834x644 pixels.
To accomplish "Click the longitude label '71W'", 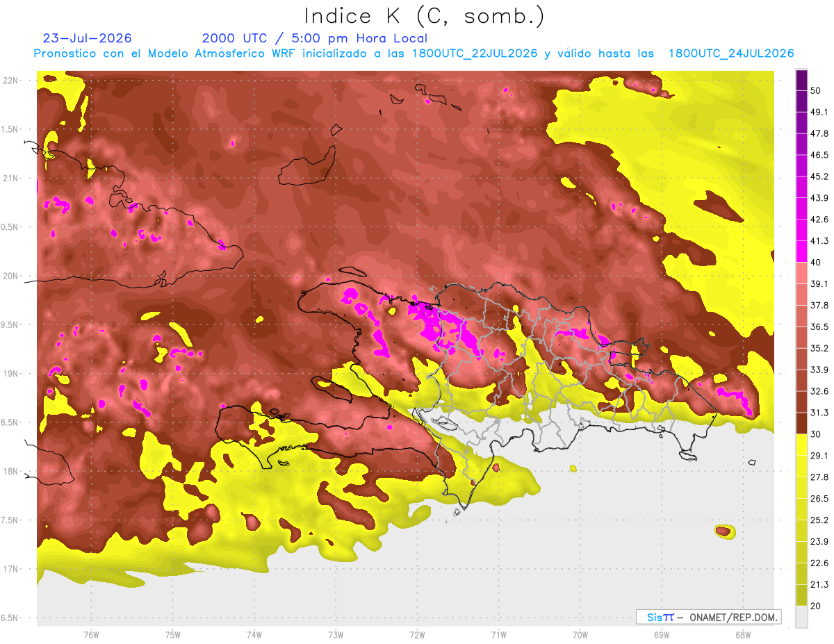I will pos(498,634).
